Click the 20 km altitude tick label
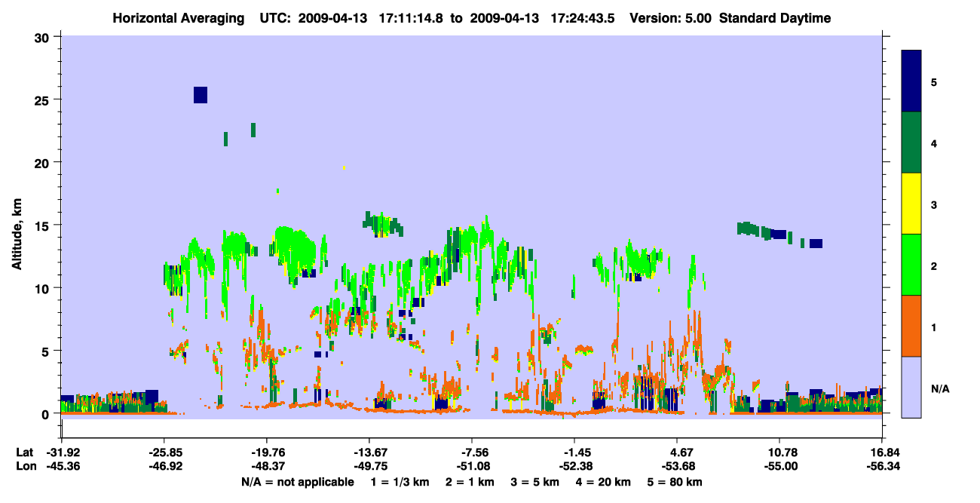The image size is (980, 503). [x=43, y=162]
